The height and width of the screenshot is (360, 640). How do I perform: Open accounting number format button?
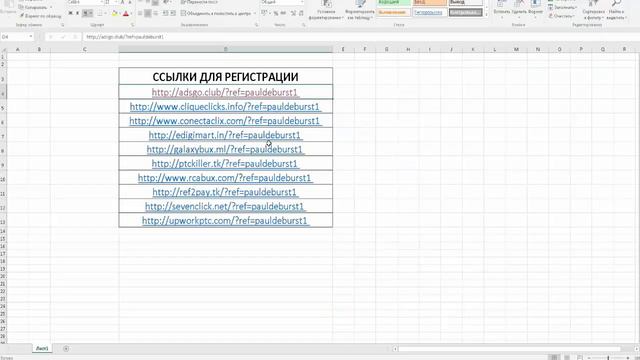[x=264, y=13]
